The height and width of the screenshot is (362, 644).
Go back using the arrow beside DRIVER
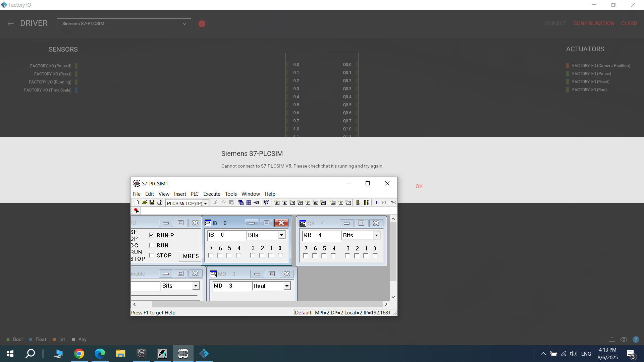(x=11, y=23)
